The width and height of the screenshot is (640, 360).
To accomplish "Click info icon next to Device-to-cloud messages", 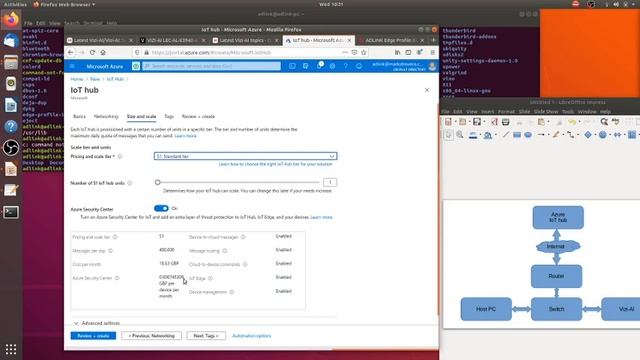I will click(x=243, y=237).
